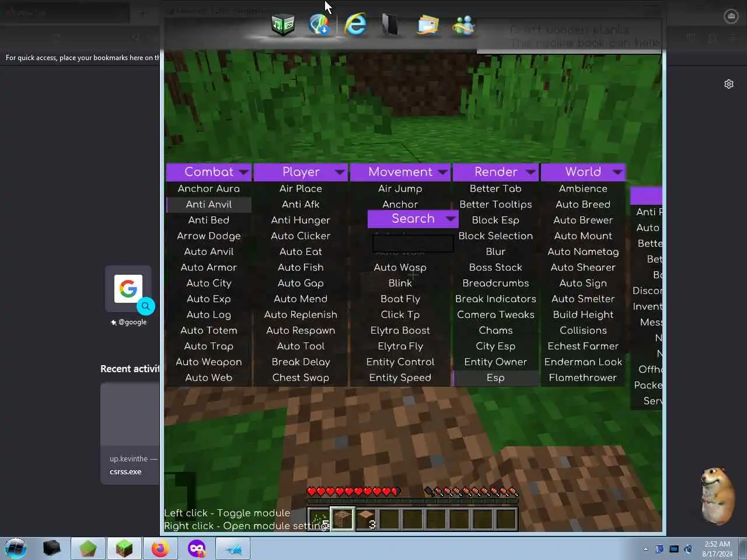Select the wooden planks hotbar slot
Image resolution: width=747 pixels, height=560 pixels.
click(366, 519)
